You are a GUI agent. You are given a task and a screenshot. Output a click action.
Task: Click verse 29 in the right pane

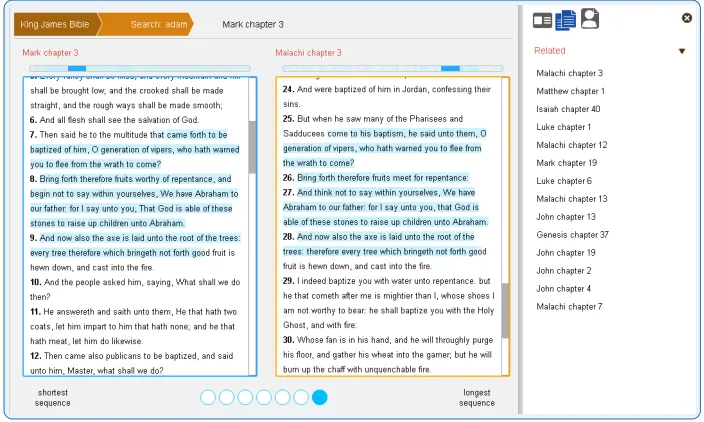[388, 303]
